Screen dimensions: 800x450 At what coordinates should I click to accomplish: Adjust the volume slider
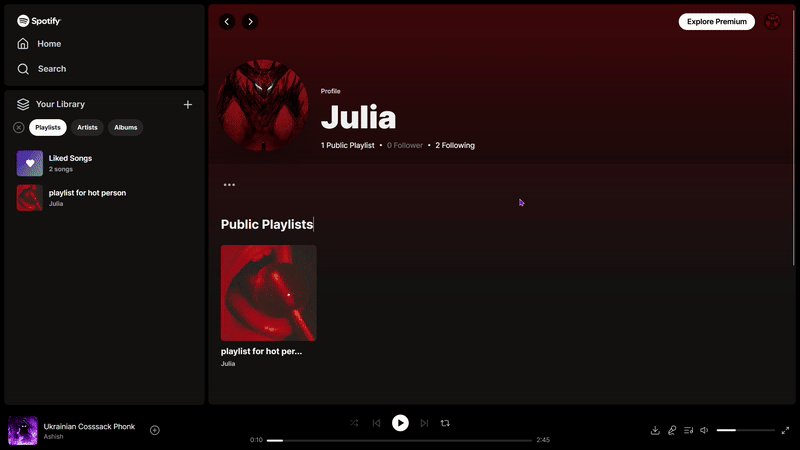click(x=745, y=431)
